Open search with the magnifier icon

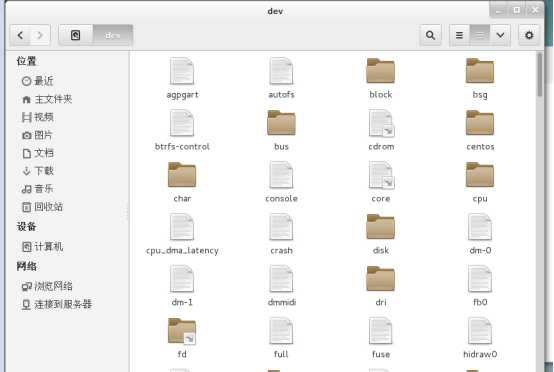pyautogui.click(x=430, y=35)
